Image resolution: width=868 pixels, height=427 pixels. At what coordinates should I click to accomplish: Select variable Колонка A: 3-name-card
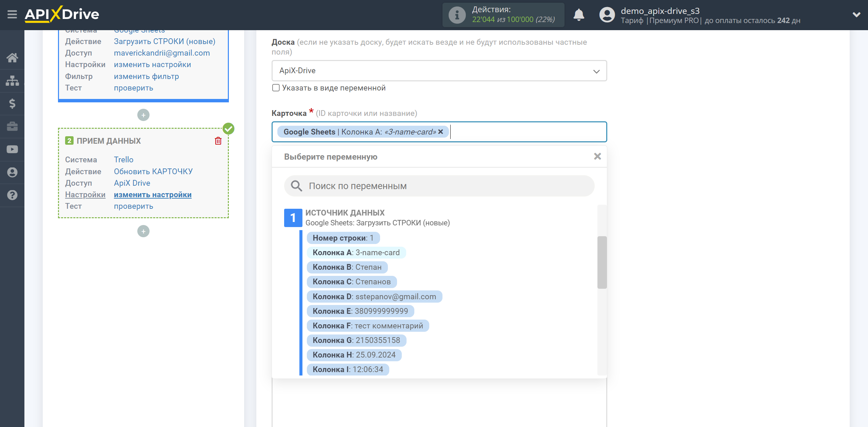click(x=356, y=252)
